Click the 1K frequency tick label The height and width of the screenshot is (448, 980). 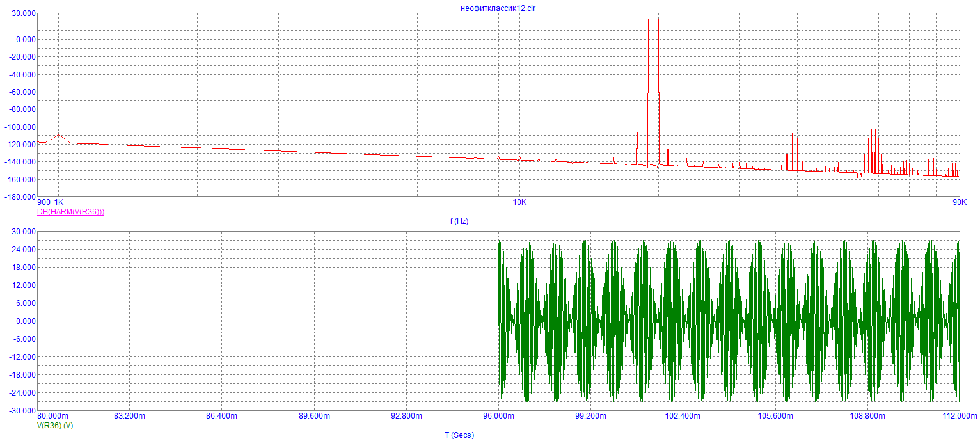point(59,202)
